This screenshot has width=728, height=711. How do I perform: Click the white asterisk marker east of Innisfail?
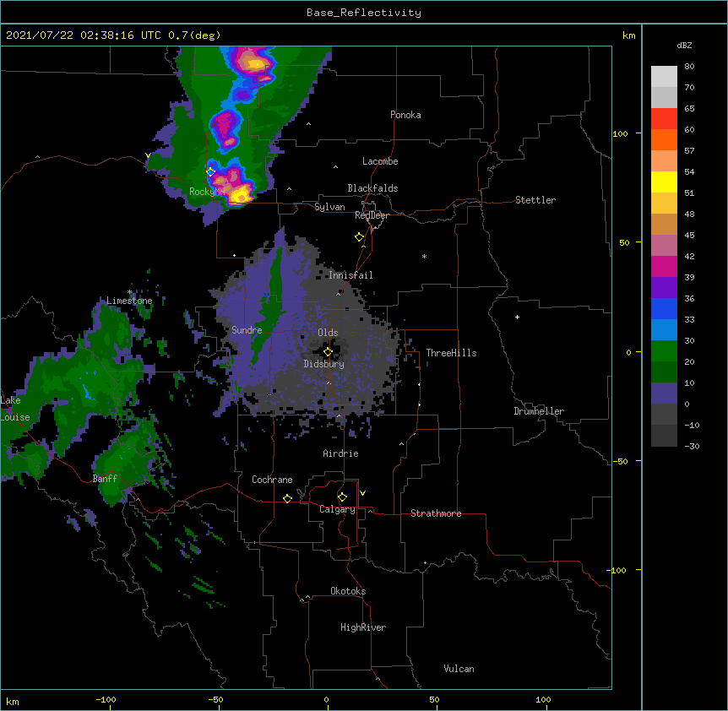pos(424,256)
